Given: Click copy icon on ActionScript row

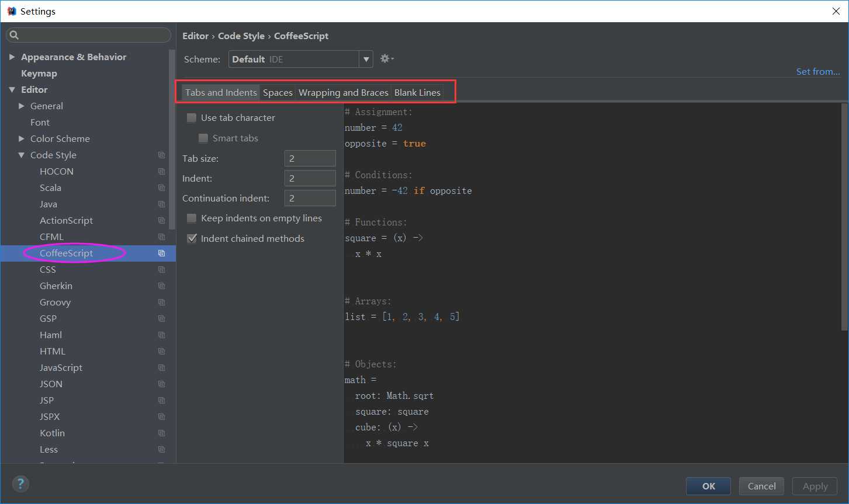Looking at the screenshot, I should pos(162,221).
